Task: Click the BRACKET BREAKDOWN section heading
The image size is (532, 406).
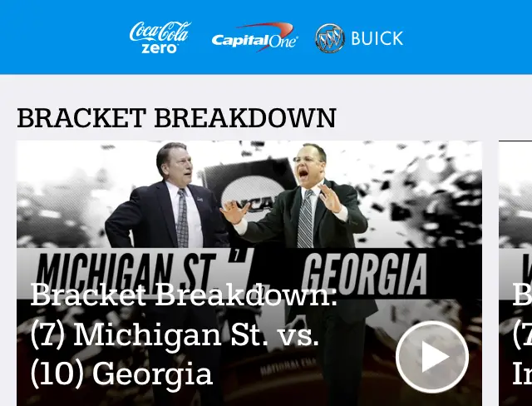Action: [x=176, y=118]
